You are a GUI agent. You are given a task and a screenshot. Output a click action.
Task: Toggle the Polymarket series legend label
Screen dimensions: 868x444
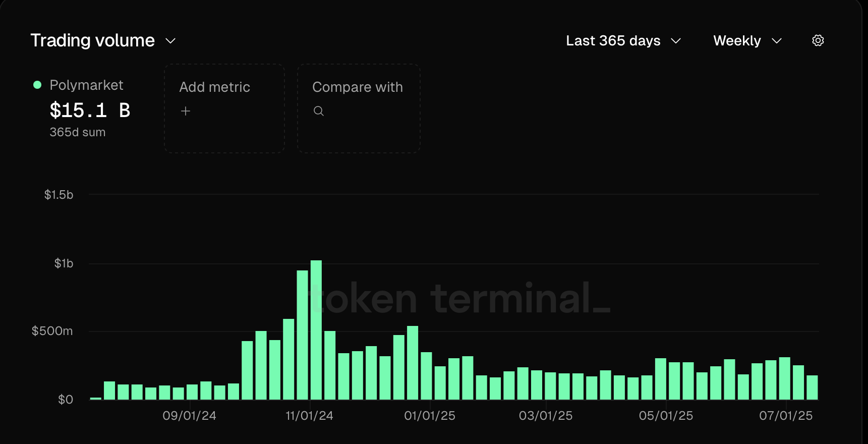[86, 85]
